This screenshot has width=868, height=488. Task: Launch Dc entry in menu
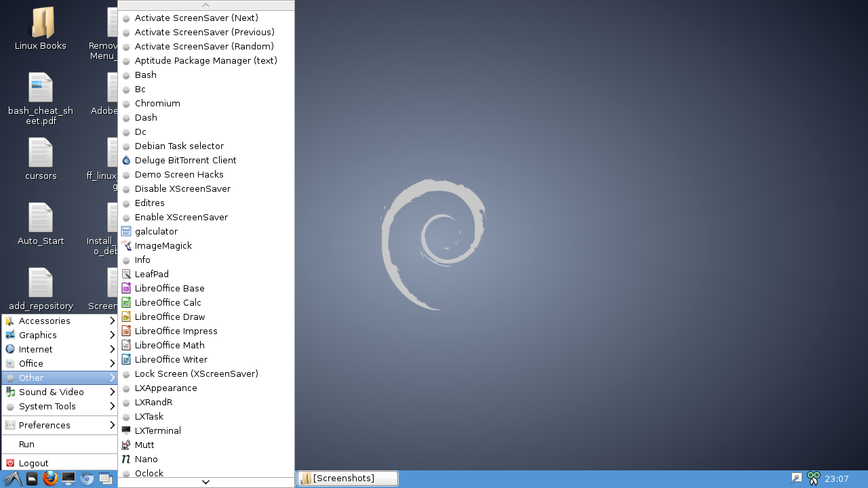point(206,132)
